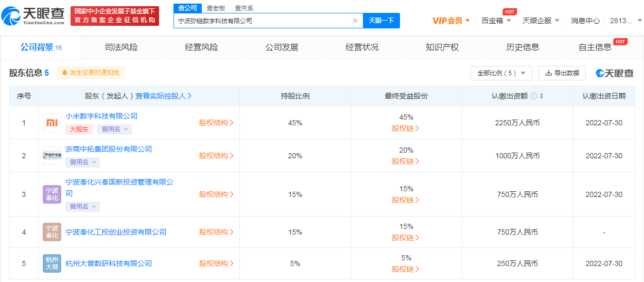This screenshot has width=644, height=282.
Task: Click the 国家中小企业发展子基金旗下 banner
Action: 115,16
